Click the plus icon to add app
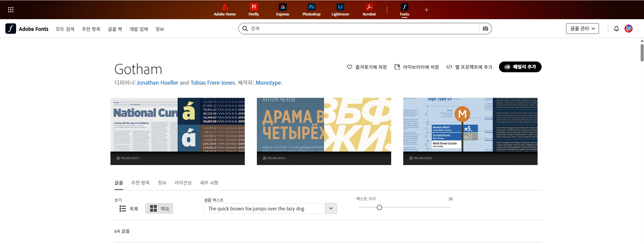 (x=426, y=10)
